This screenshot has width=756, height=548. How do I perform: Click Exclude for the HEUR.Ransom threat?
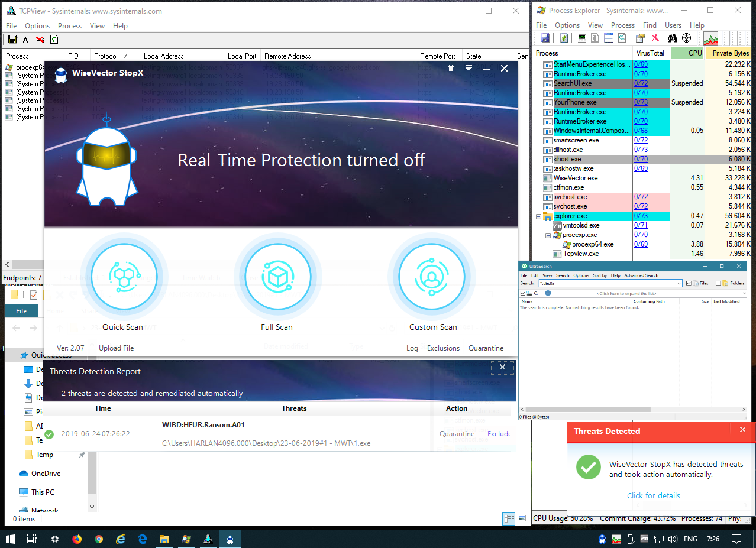pos(499,434)
